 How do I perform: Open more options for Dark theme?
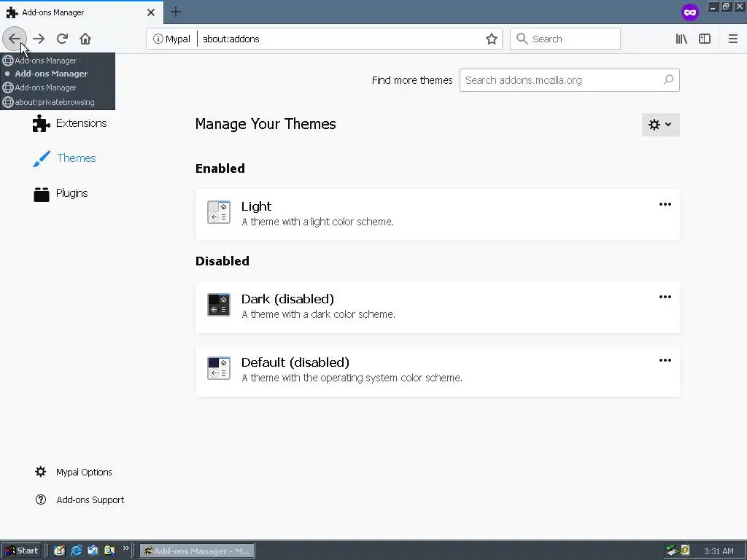click(665, 297)
